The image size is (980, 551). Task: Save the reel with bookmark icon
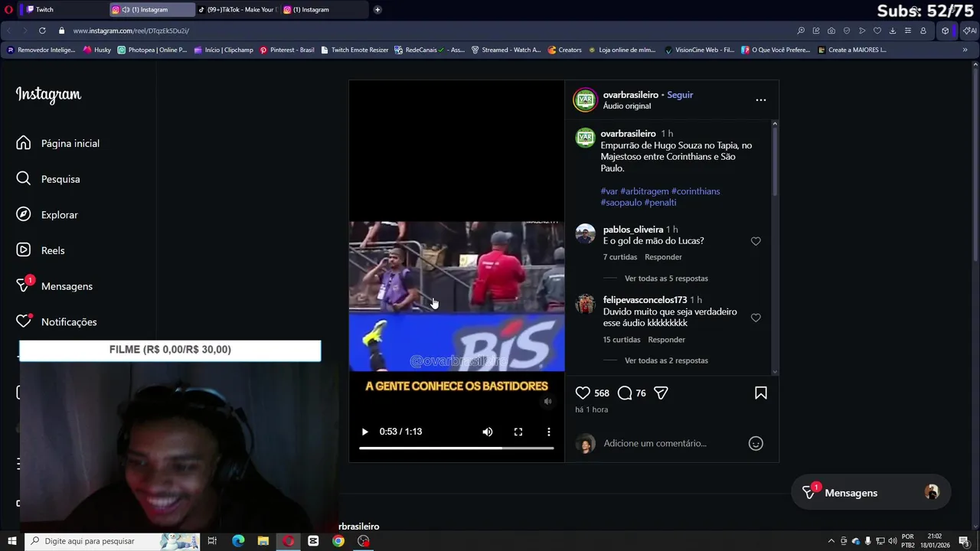pyautogui.click(x=761, y=393)
